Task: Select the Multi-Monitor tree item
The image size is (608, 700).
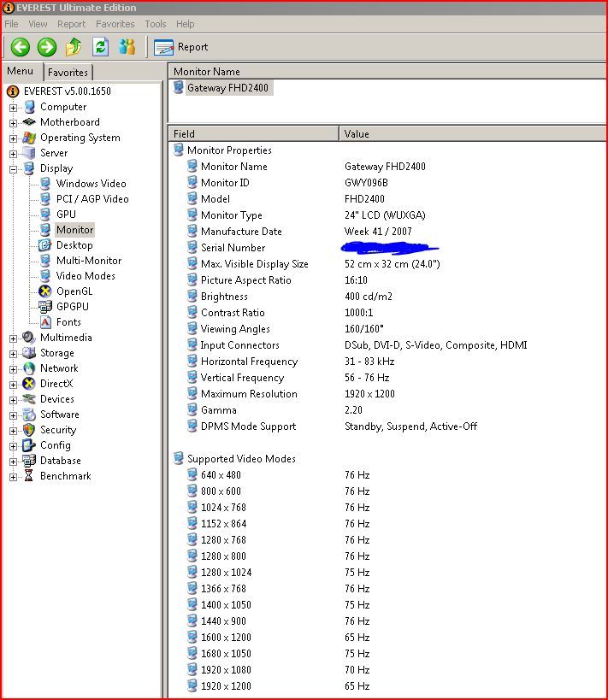Action: point(89,261)
